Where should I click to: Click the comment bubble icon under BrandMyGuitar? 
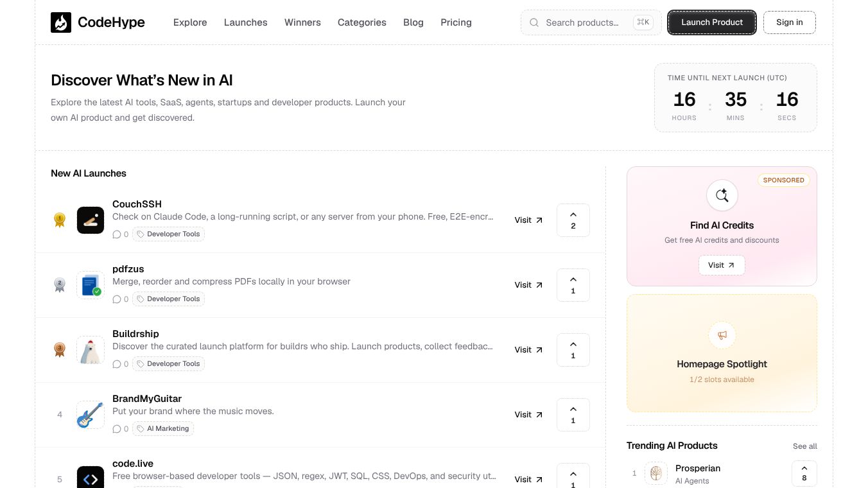coord(117,429)
